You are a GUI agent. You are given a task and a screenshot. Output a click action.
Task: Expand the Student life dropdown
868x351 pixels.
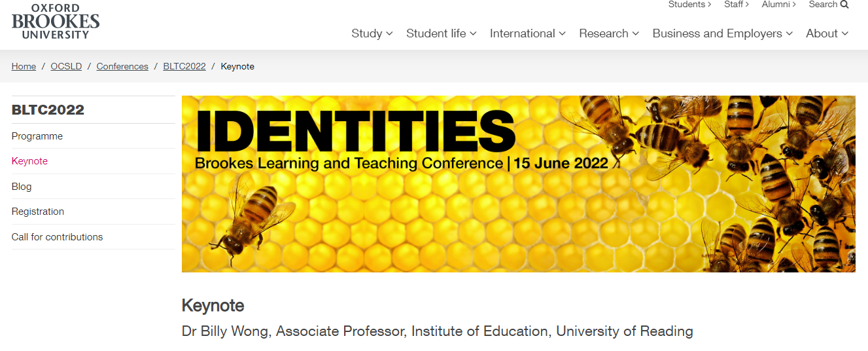(441, 33)
